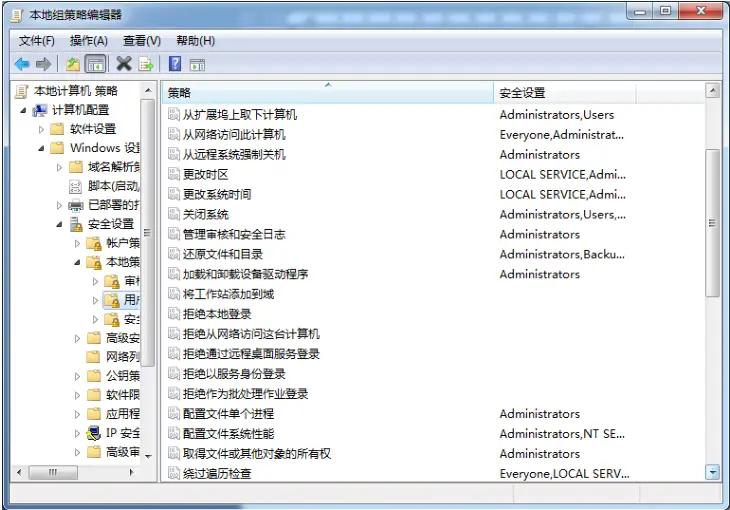
Task: Click the IP 安全 policy icon
Action: pyautogui.click(x=94, y=433)
